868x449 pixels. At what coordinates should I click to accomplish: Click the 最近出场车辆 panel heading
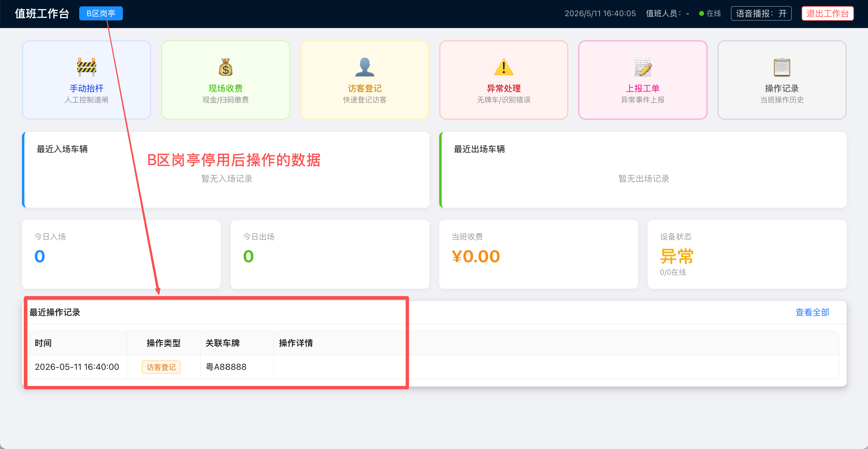click(479, 149)
